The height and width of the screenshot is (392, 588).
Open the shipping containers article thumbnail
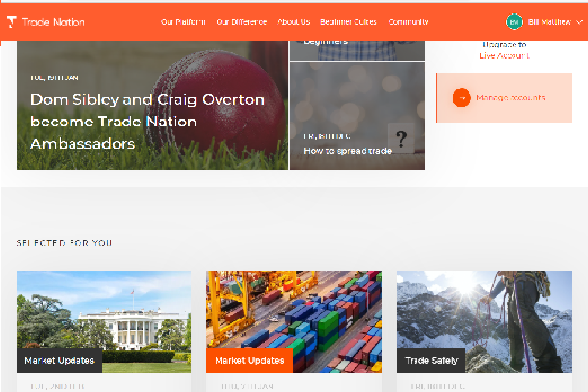(x=294, y=322)
